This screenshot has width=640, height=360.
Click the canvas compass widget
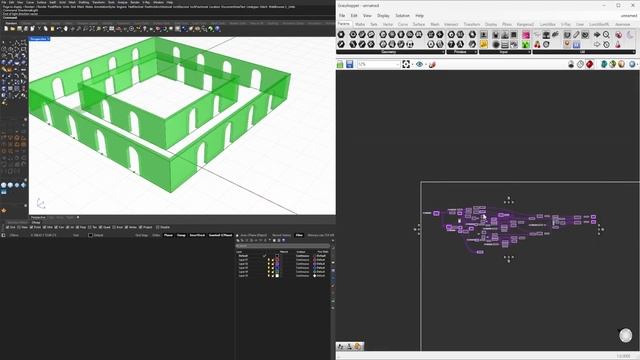click(x=625, y=335)
